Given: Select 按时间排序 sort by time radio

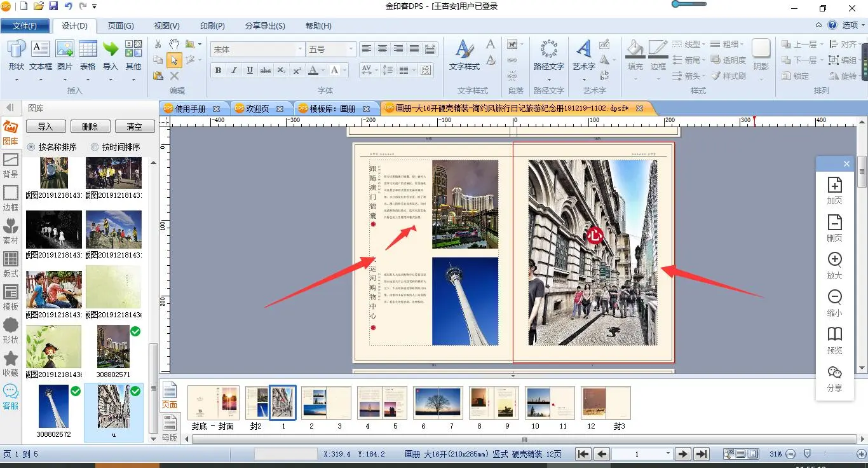Looking at the screenshot, I should coord(95,147).
